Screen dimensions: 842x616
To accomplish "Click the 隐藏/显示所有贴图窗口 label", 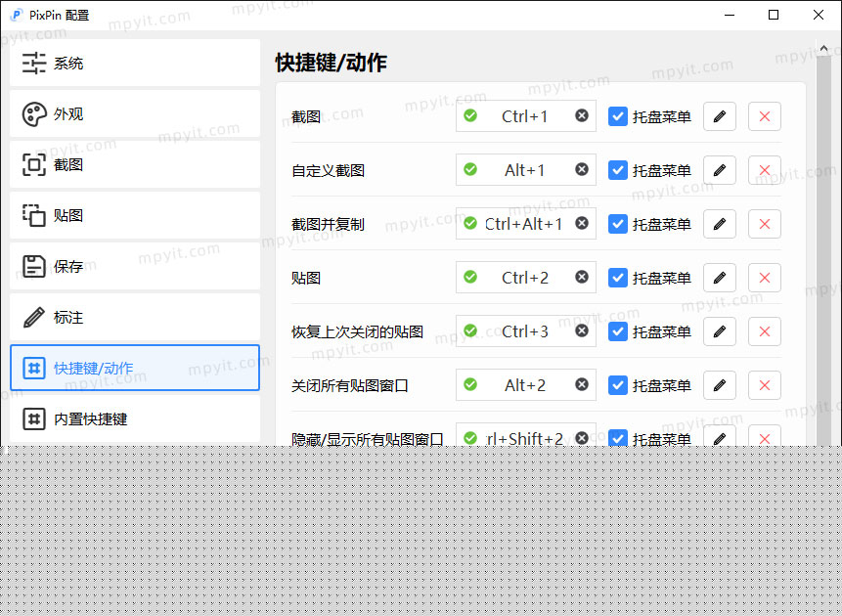I will (x=368, y=439).
